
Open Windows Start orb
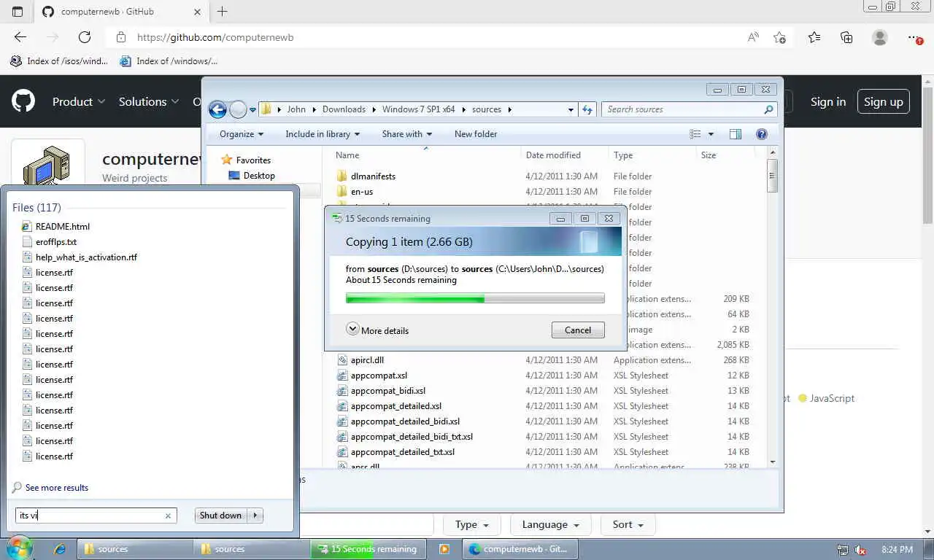click(x=19, y=548)
